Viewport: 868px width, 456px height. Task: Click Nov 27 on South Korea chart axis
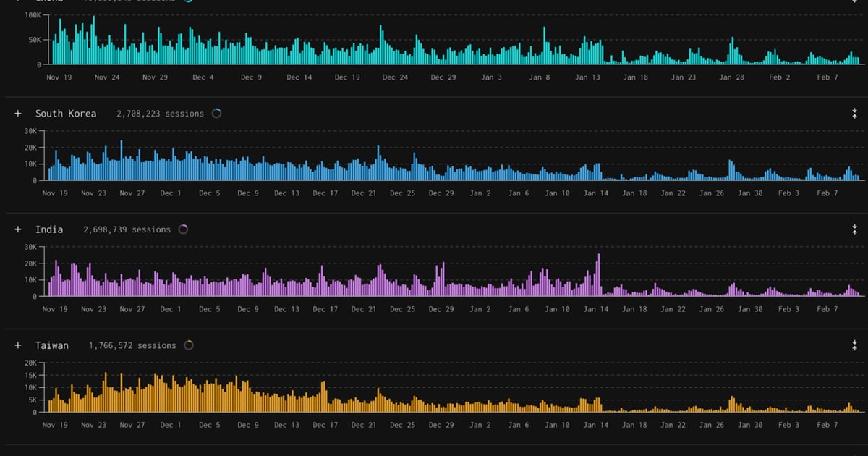click(x=132, y=193)
